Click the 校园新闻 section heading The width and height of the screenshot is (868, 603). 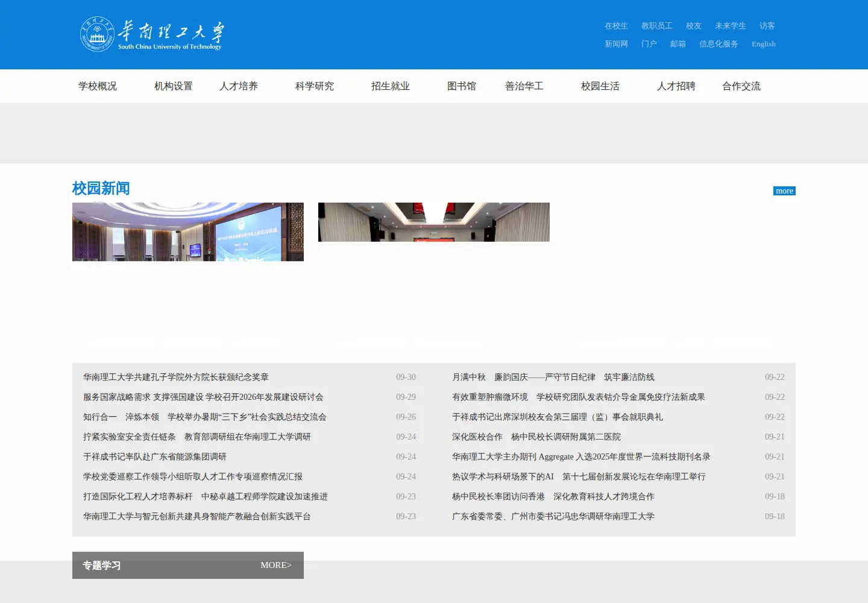101,188
